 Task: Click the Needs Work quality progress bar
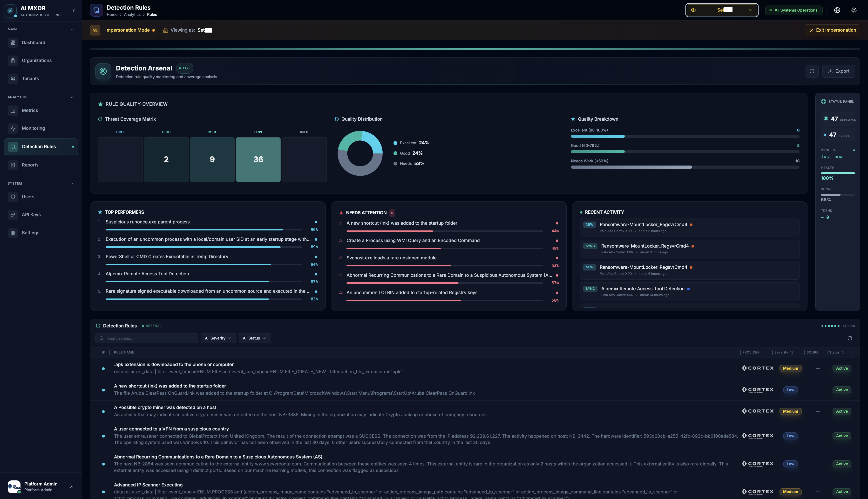tap(685, 167)
